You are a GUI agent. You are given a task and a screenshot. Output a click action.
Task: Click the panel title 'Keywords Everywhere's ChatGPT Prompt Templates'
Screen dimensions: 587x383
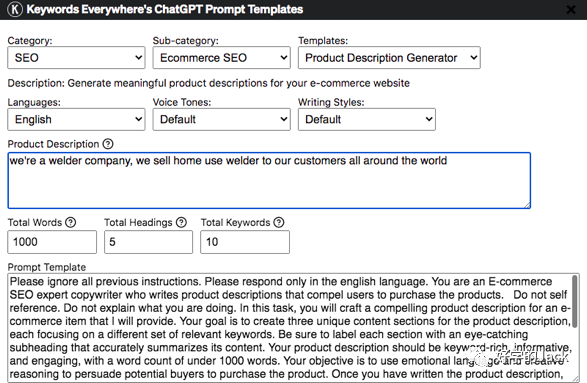coord(165,9)
